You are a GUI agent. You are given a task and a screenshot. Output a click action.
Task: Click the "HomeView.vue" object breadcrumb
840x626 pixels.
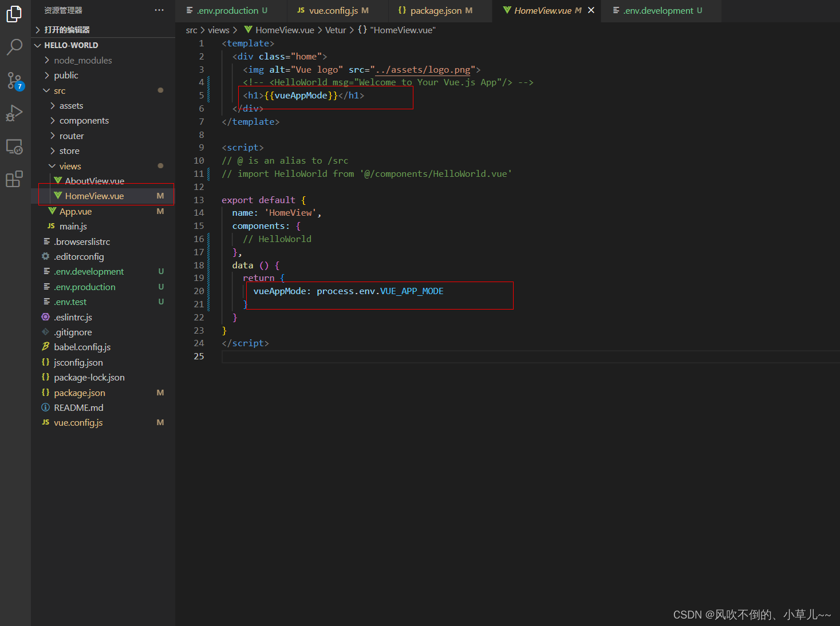(x=397, y=30)
